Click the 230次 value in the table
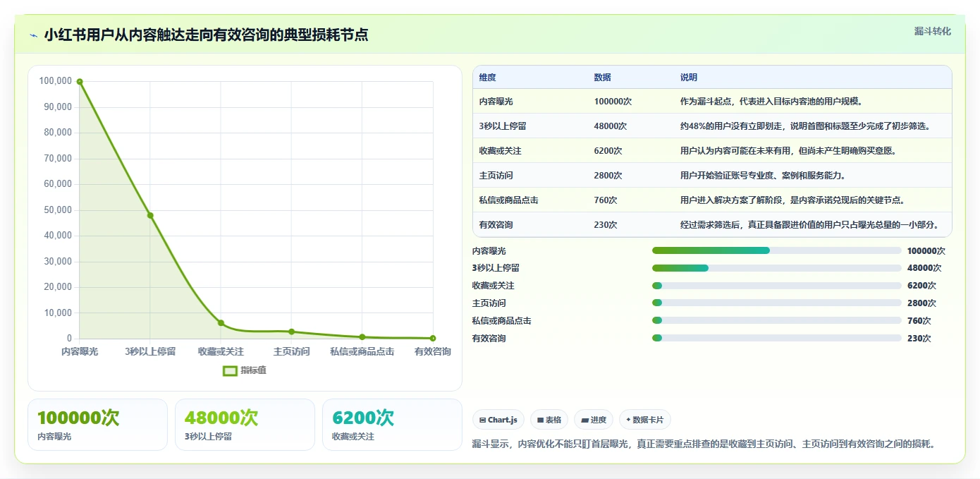Screen dimensions: 980x479 tap(606, 225)
